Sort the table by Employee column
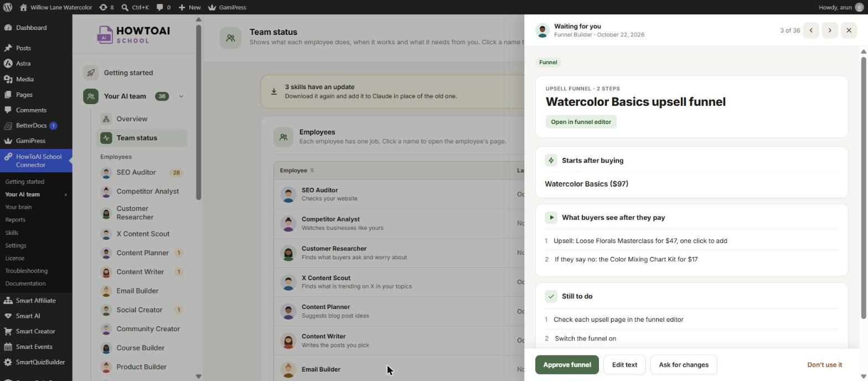The width and height of the screenshot is (868, 381). (x=297, y=171)
